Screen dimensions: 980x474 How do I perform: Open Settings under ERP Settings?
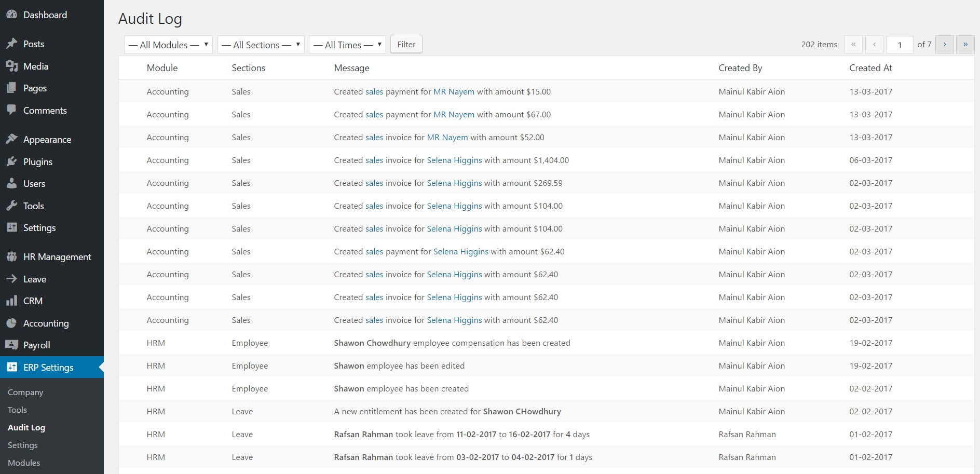click(22, 445)
